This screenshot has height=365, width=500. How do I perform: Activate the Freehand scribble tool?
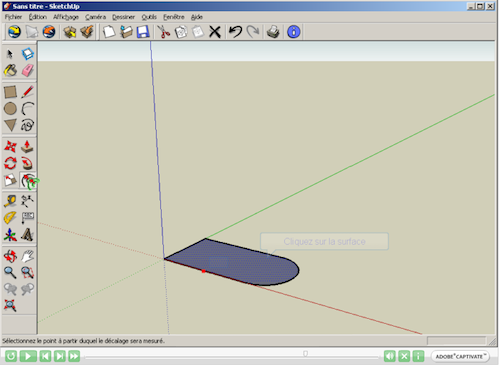(27, 125)
